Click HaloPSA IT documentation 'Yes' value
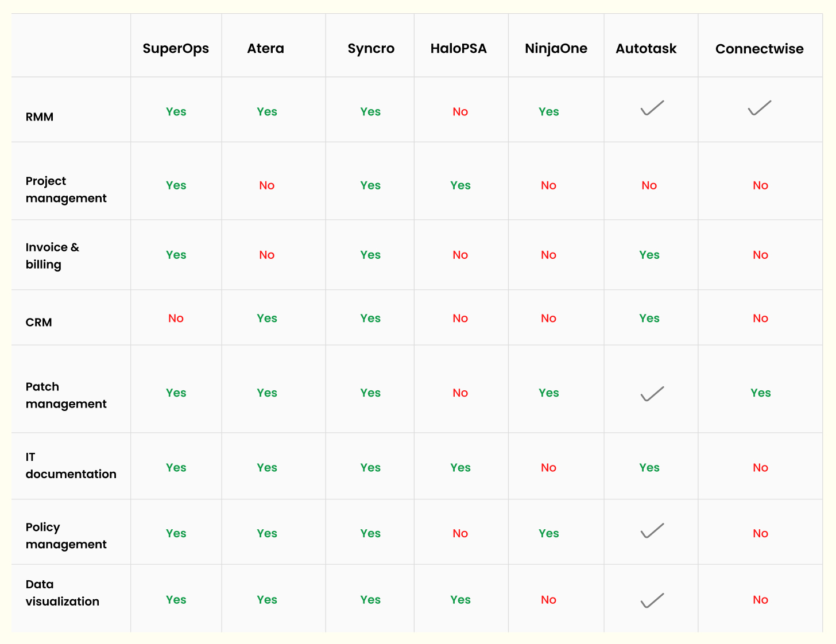 pyautogui.click(x=460, y=468)
